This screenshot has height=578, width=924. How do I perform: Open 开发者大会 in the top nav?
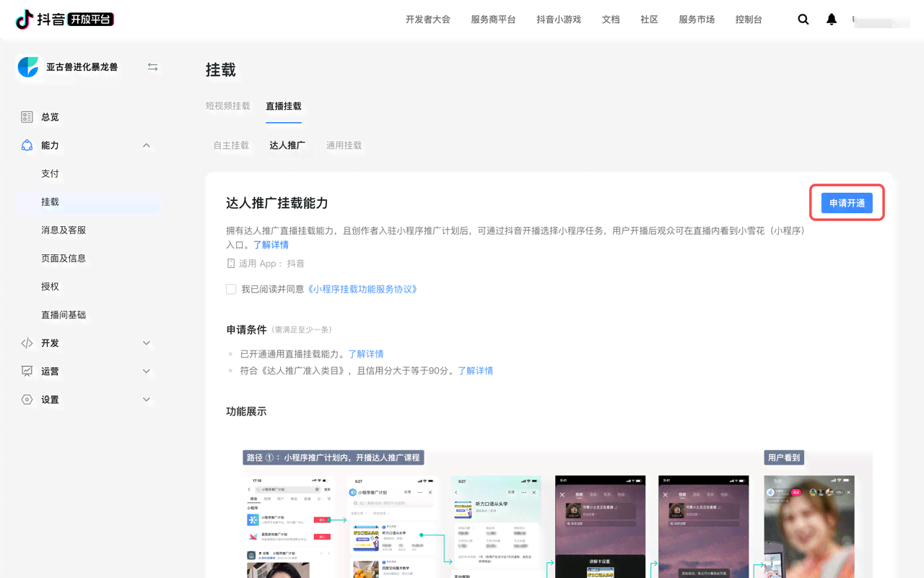coord(428,20)
